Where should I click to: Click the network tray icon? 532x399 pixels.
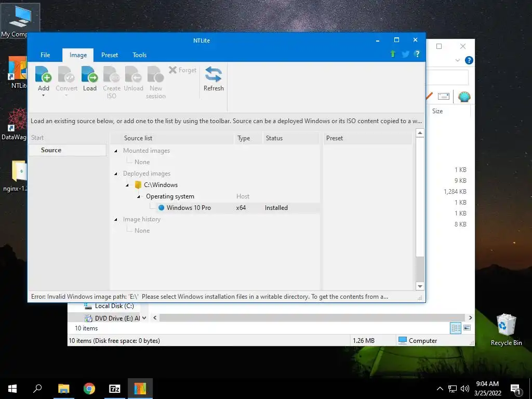pyautogui.click(x=453, y=389)
